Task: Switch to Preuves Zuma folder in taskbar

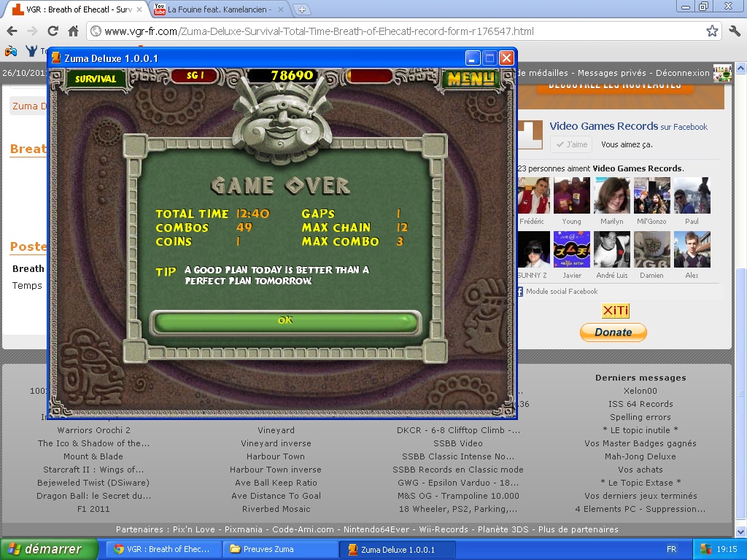Action: coord(281,549)
